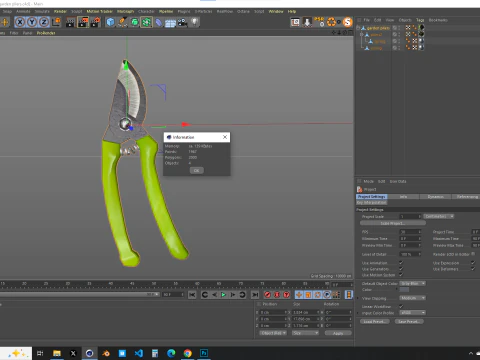
Task: Switch to the Dynamics tab
Action: [436, 197]
